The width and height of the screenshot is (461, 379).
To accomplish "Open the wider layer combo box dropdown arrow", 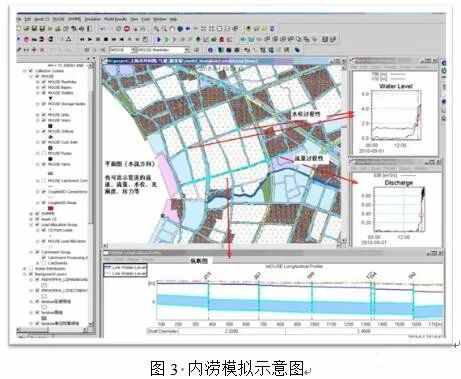I will pos(187,50).
